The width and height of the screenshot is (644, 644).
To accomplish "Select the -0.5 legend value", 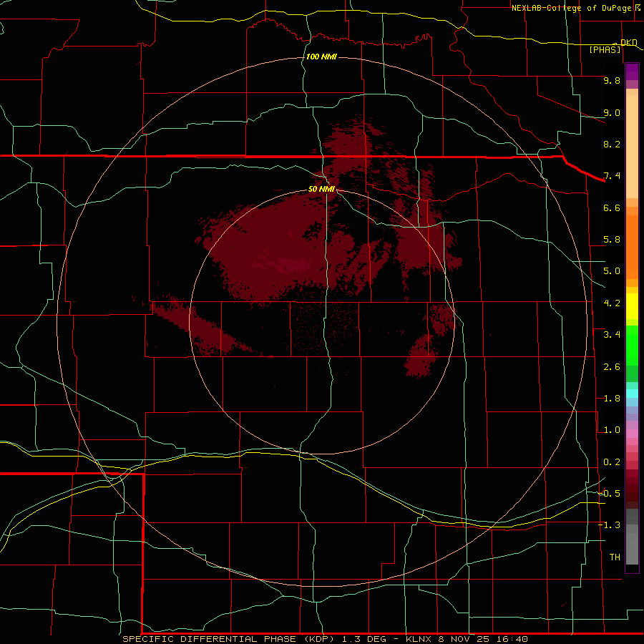I will 609,494.
